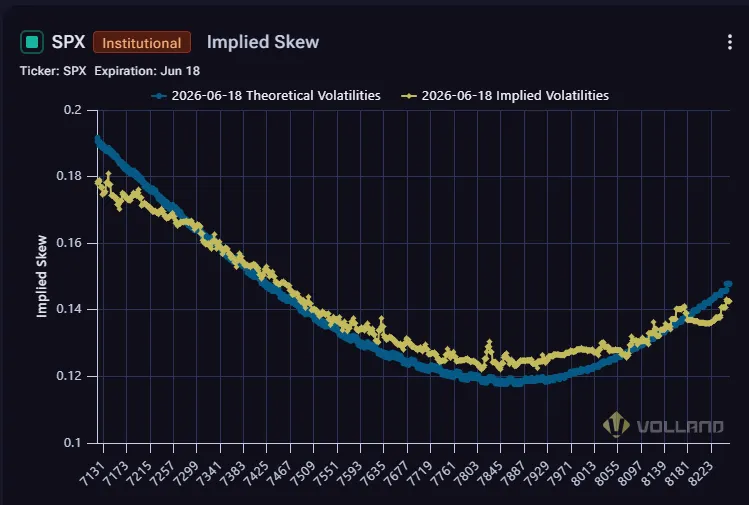Click the 'Ticker: SPX' label
The width and height of the screenshot is (749, 505).
click(53, 71)
